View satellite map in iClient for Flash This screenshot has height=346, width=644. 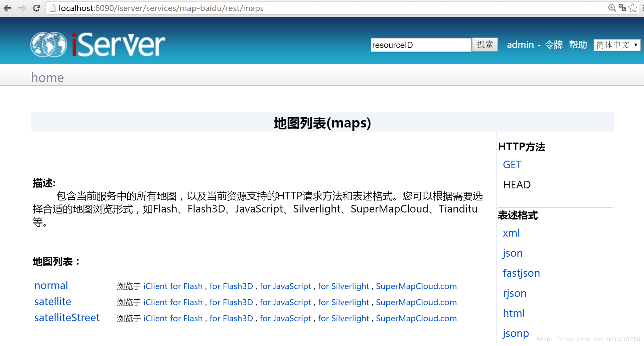173,302
